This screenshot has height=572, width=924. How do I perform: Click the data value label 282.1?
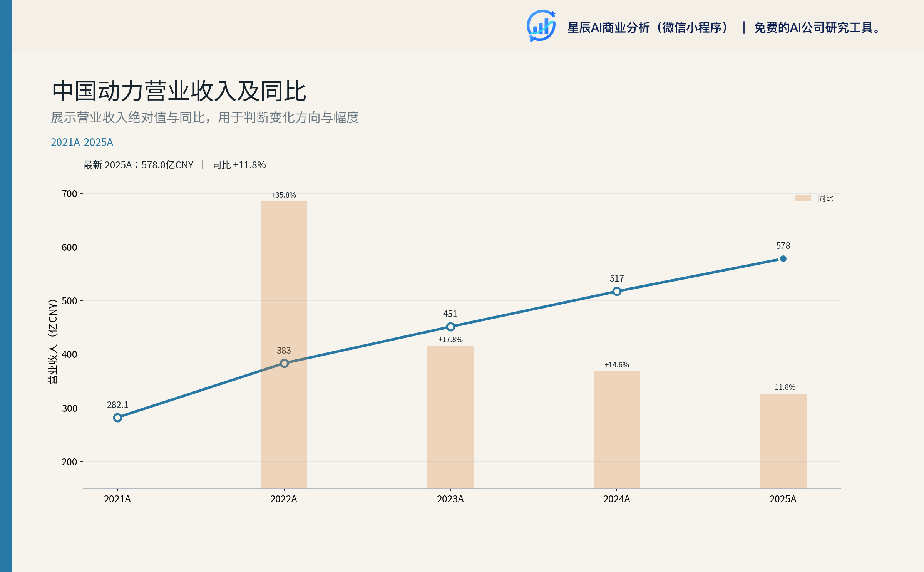tap(117, 405)
